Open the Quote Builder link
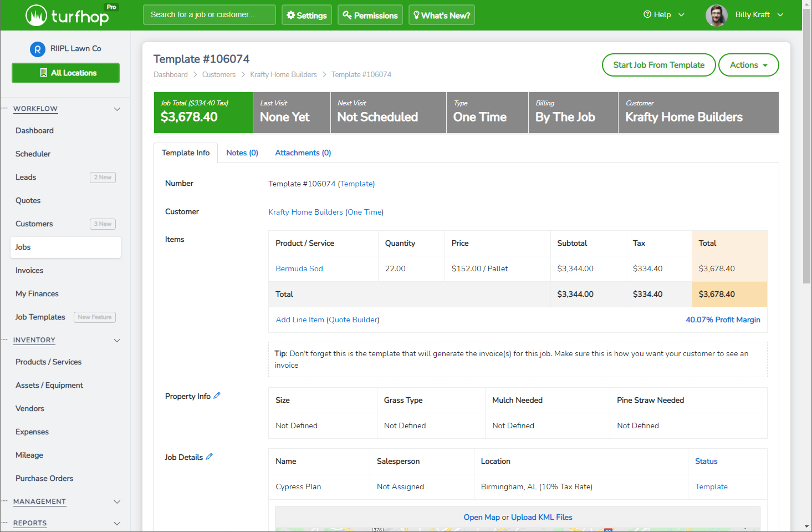Image resolution: width=812 pixels, height=532 pixels. (x=353, y=320)
